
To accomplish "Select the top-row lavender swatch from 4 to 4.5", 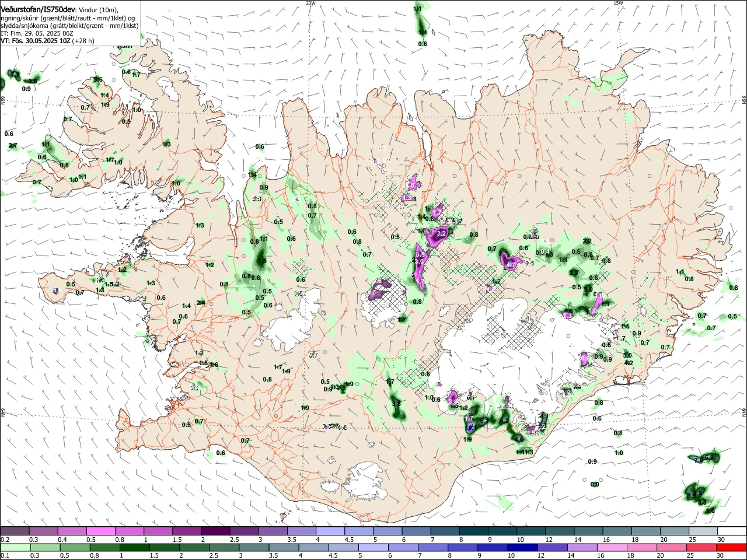I will [x=329, y=531].
